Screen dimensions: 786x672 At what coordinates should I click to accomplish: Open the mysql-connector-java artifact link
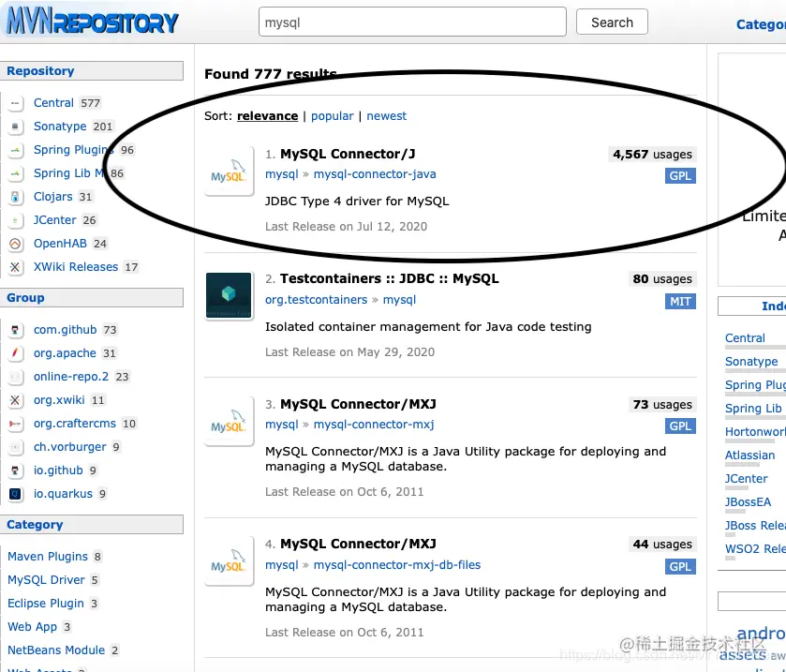point(375,174)
